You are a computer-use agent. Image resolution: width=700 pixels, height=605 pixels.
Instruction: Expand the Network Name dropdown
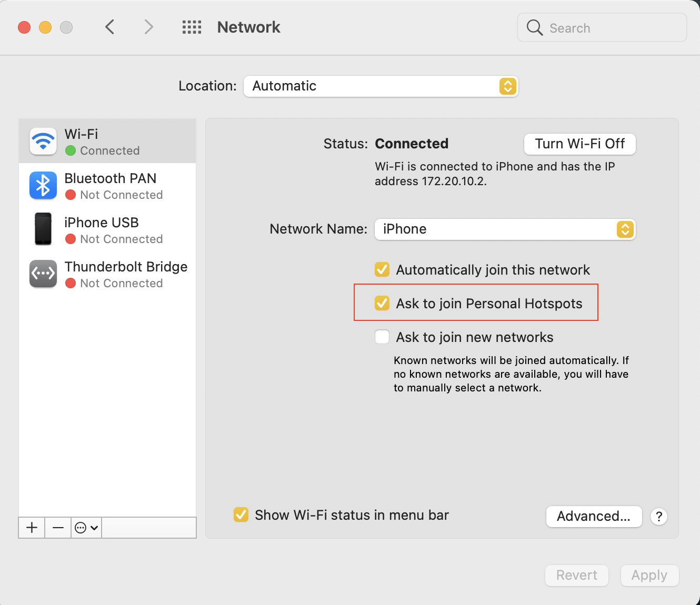coord(505,229)
